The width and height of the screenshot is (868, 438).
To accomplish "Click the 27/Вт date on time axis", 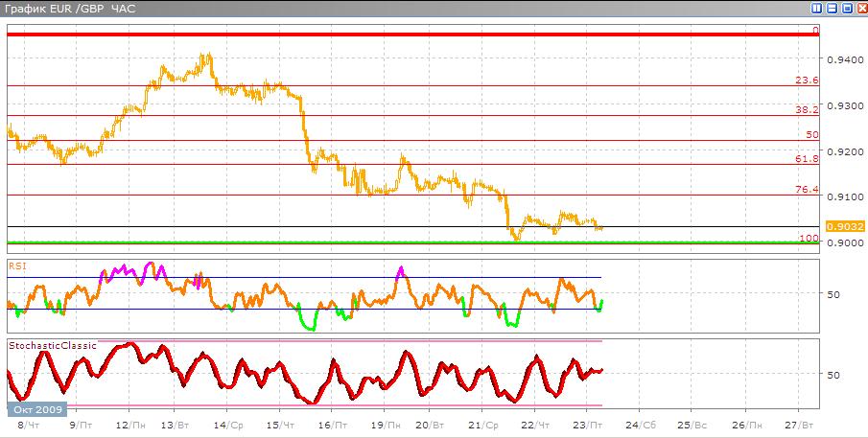I will (798, 424).
